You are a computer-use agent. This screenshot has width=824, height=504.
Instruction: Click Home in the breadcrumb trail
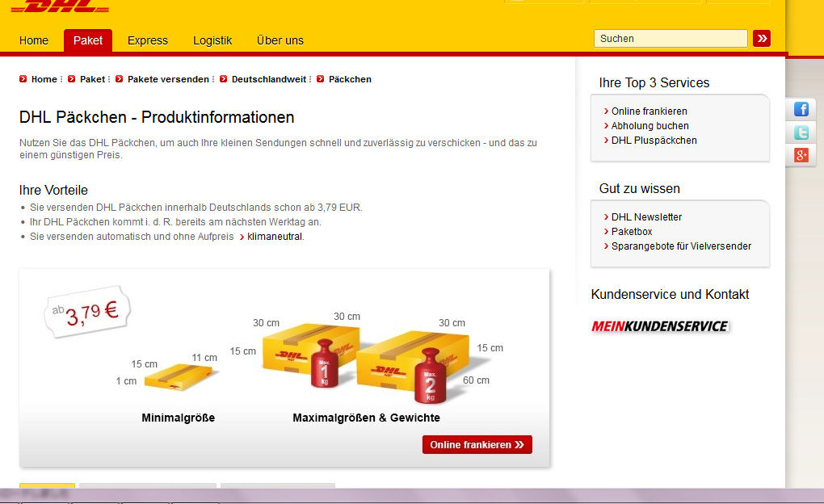point(44,79)
